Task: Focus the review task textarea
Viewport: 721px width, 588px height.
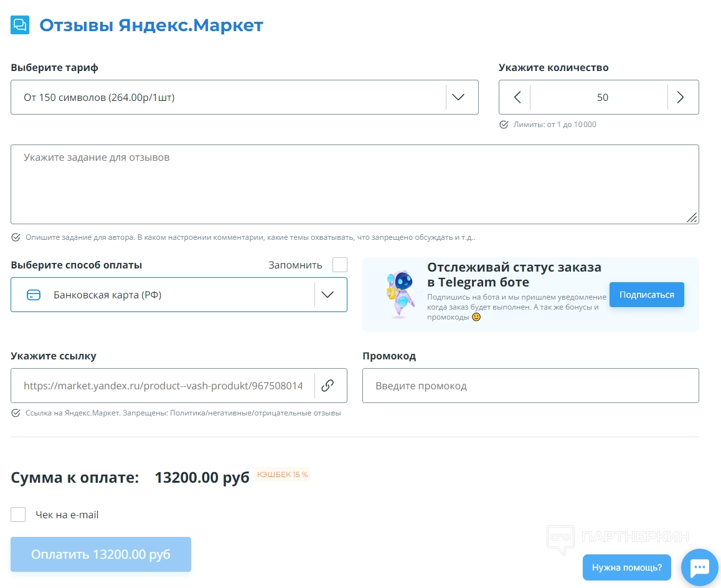Action: [355, 184]
